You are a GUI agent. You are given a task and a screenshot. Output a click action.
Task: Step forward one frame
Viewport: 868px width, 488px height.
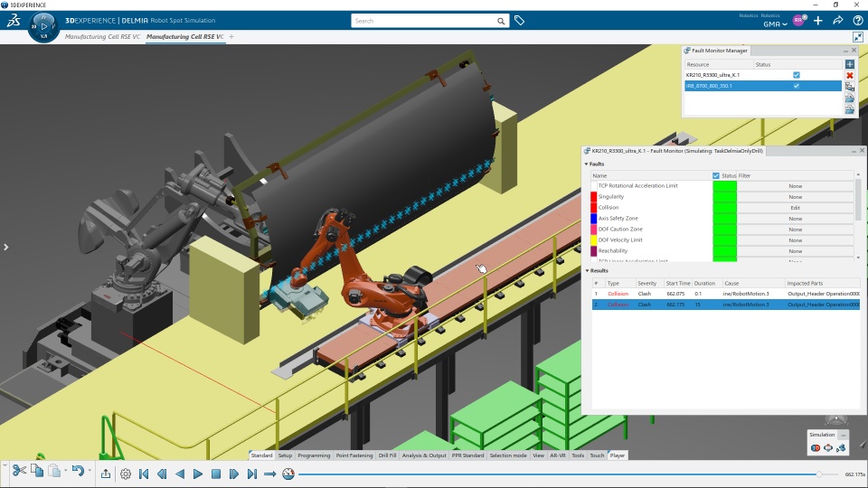pos(233,474)
